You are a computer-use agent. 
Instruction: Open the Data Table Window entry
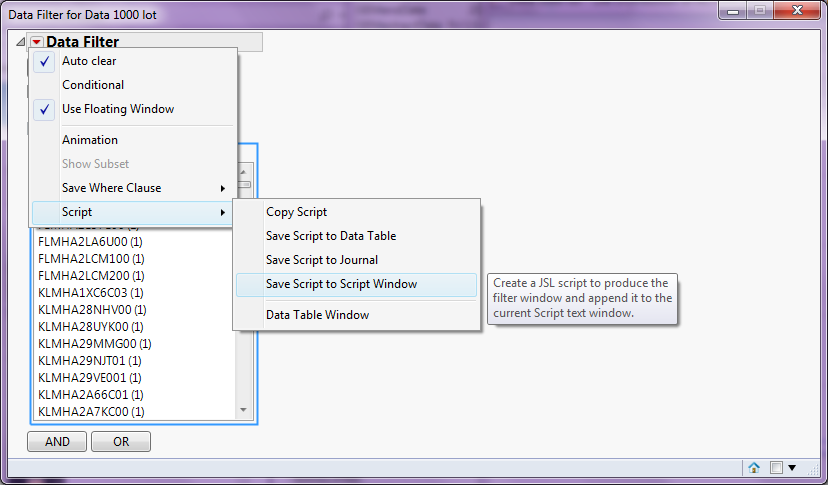(x=356, y=315)
